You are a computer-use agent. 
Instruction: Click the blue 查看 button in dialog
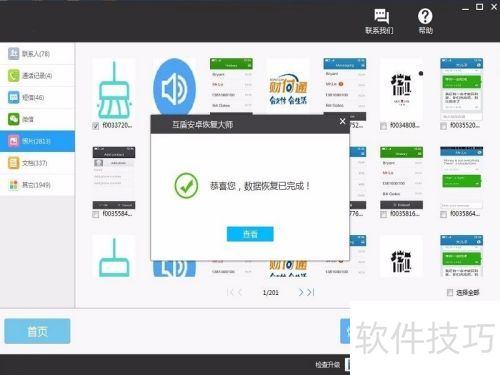250,234
